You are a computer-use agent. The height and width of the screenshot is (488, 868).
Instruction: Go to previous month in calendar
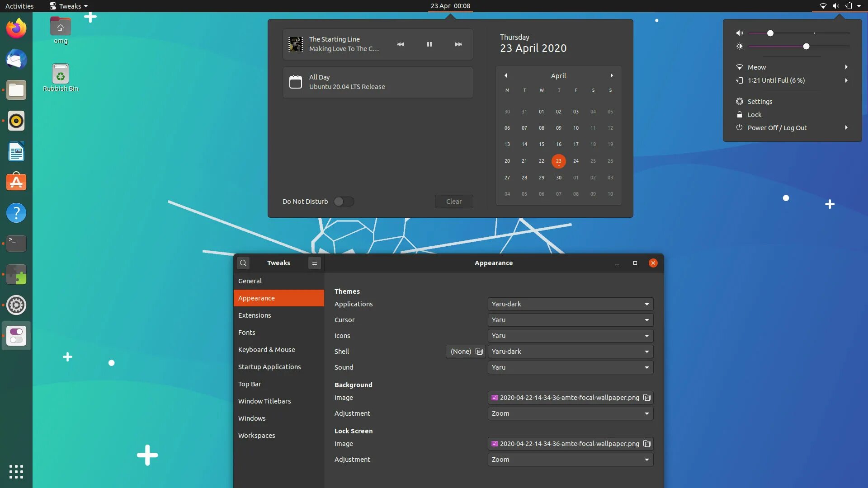[x=506, y=75]
